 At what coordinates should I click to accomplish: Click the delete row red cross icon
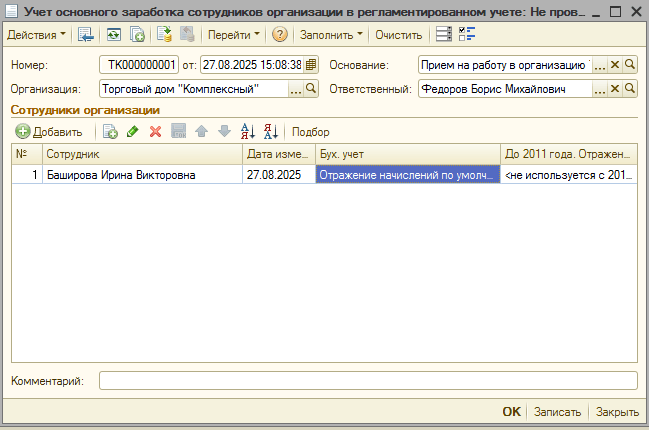coord(155,132)
